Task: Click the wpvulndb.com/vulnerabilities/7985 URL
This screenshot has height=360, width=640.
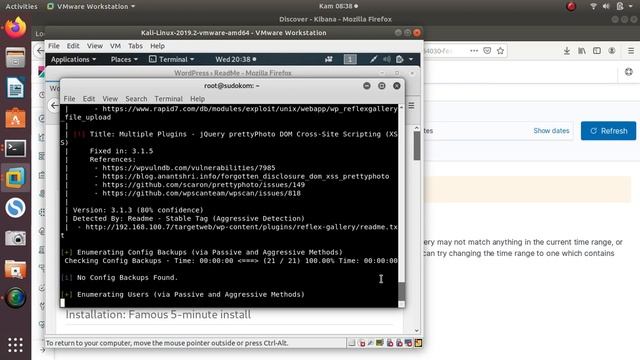Action: click(189, 168)
